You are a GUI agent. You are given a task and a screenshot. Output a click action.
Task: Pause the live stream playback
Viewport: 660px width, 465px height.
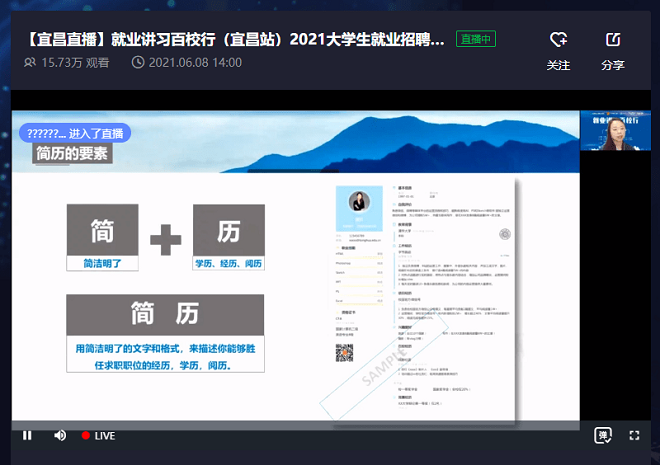coord(27,435)
